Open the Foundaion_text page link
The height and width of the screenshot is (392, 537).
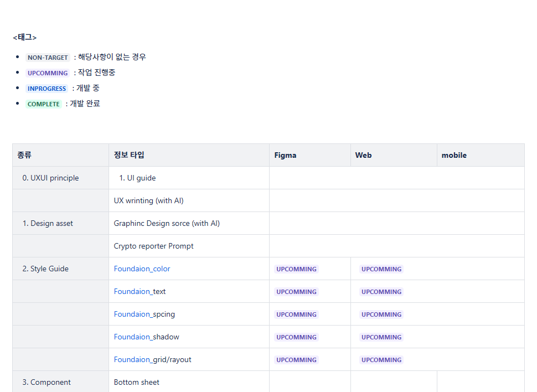(139, 291)
